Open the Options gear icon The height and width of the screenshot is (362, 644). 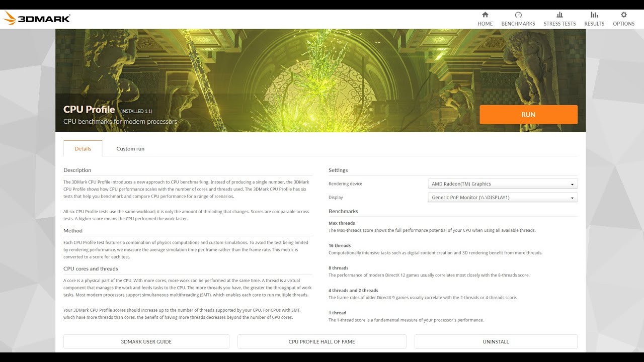pos(624,15)
